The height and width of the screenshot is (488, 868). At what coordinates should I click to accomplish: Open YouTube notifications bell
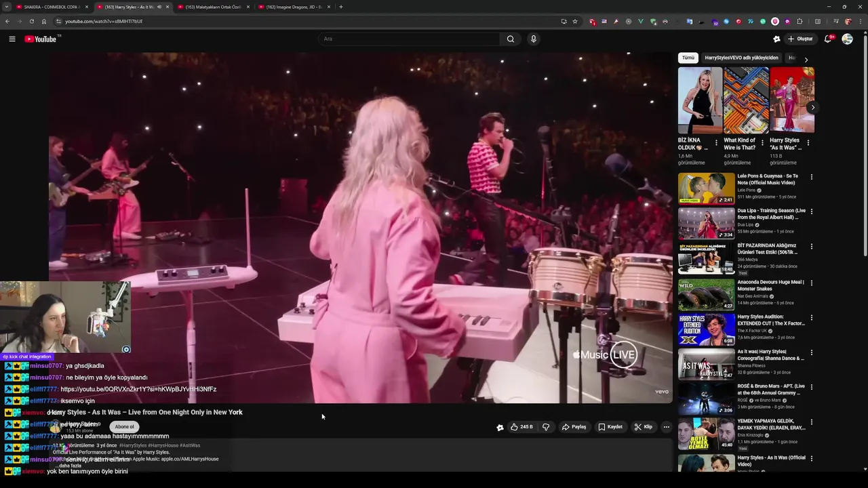point(827,39)
